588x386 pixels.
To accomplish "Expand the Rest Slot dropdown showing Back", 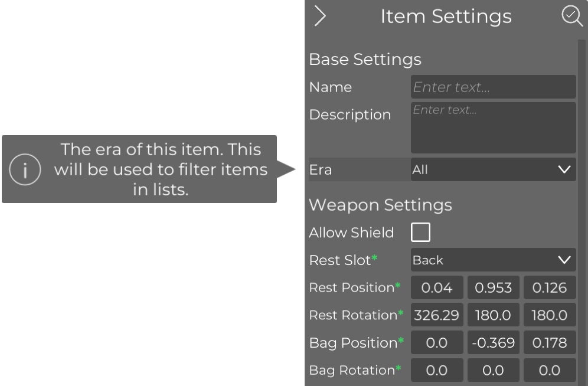I will point(492,260).
